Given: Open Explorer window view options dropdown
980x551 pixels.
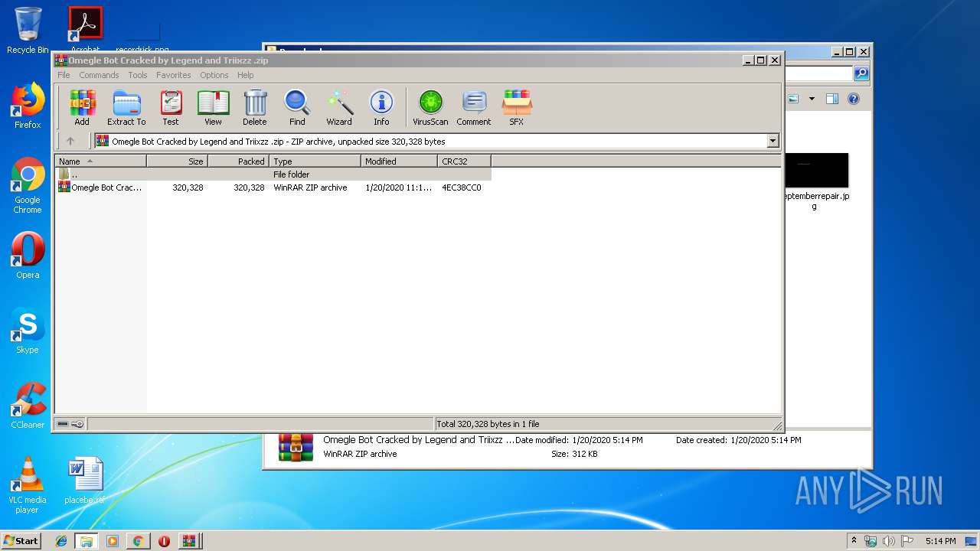Looking at the screenshot, I should pyautogui.click(x=812, y=99).
